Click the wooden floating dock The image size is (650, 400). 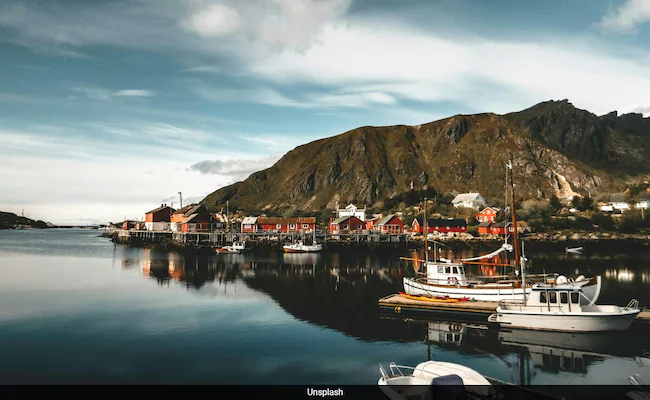coord(430,305)
